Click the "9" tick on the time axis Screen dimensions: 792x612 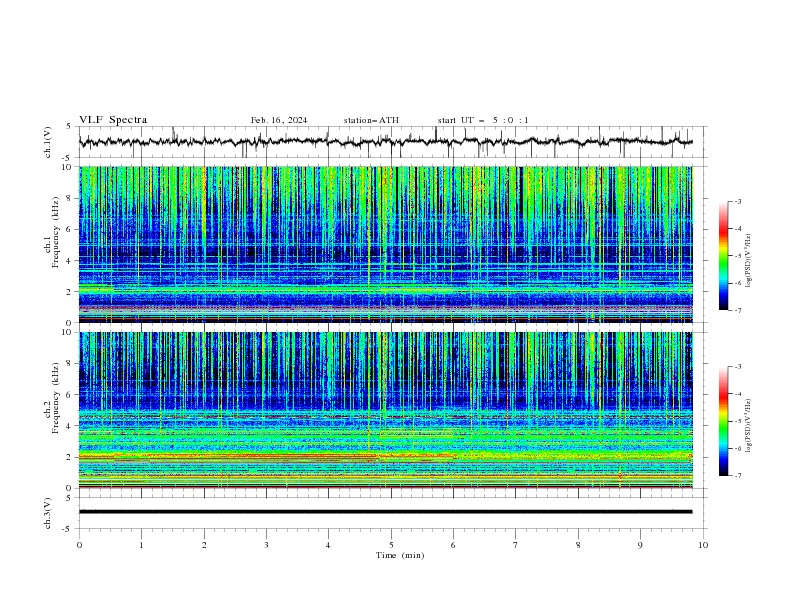(x=640, y=545)
